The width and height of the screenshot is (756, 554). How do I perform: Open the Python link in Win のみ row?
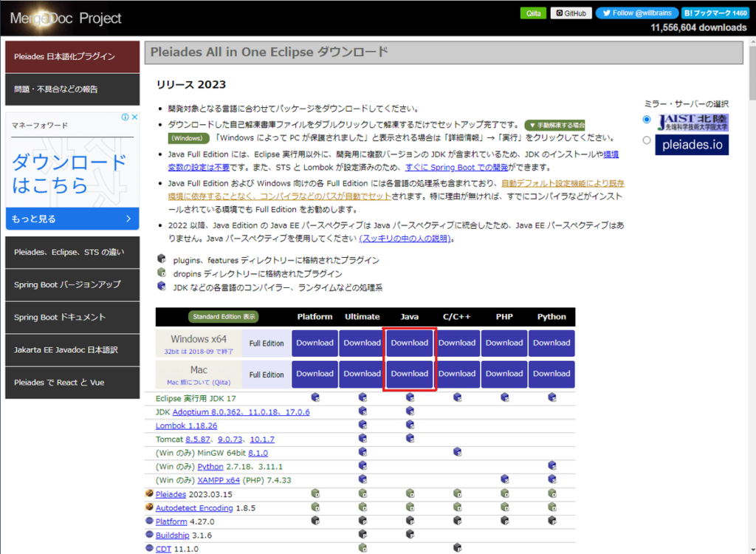tap(210, 467)
